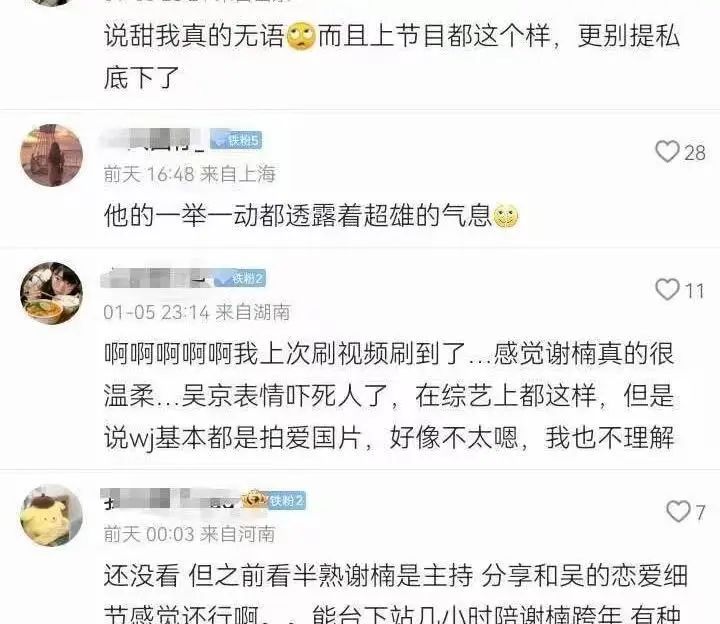Screen dimensions: 720x624
Task: Like the comment with 7 likes
Action: 678,512
